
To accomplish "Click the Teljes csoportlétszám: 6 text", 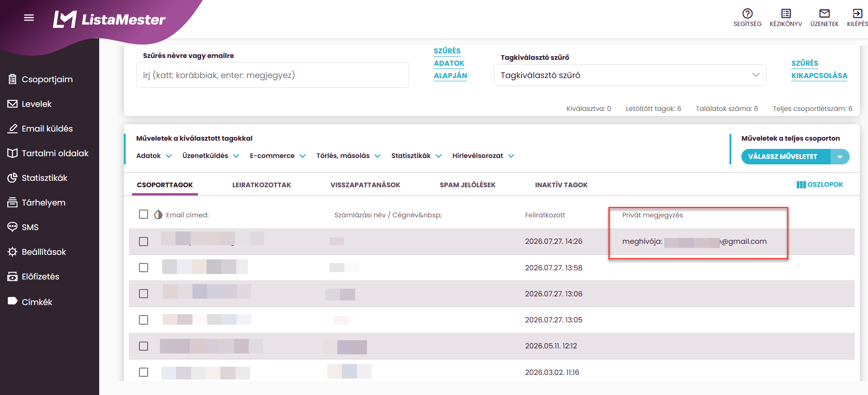I will coord(812,109).
